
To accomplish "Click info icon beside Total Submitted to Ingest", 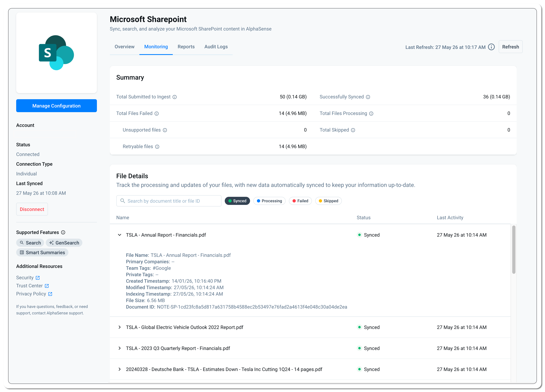I will click(x=175, y=97).
